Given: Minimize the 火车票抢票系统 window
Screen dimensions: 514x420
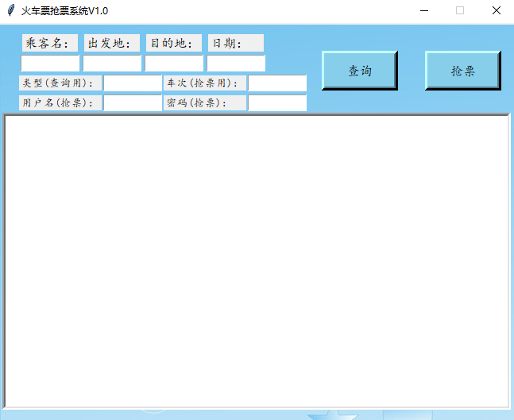Looking at the screenshot, I should (x=424, y=11).
